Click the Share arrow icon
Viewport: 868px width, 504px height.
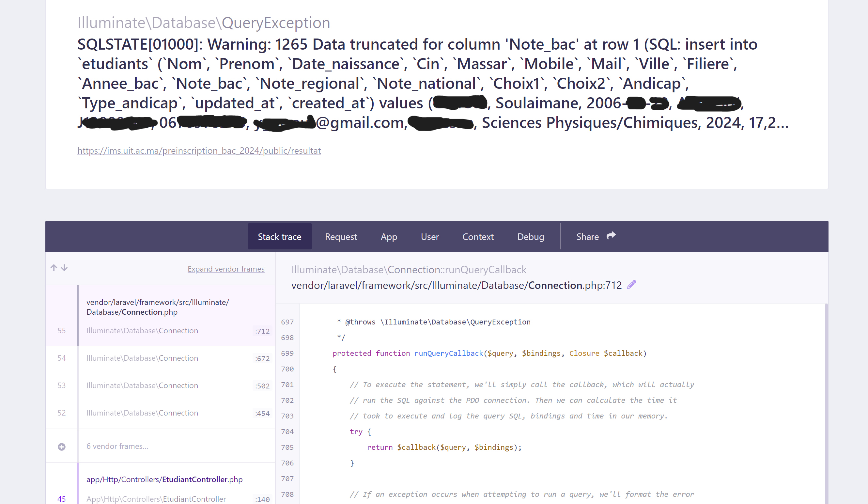click(611, 236)
